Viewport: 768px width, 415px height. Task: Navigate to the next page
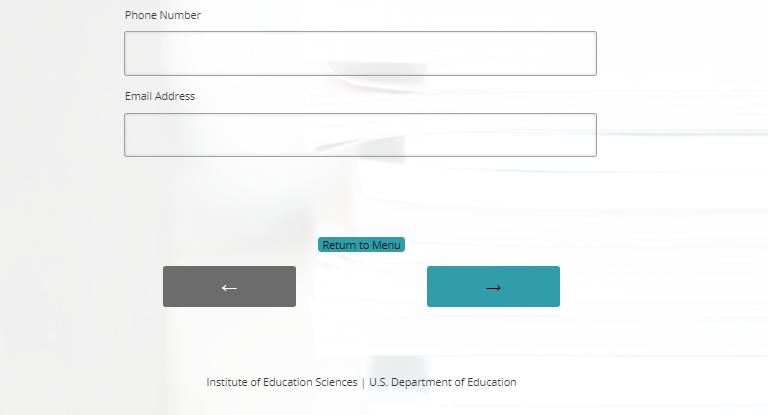pos(493,287)
